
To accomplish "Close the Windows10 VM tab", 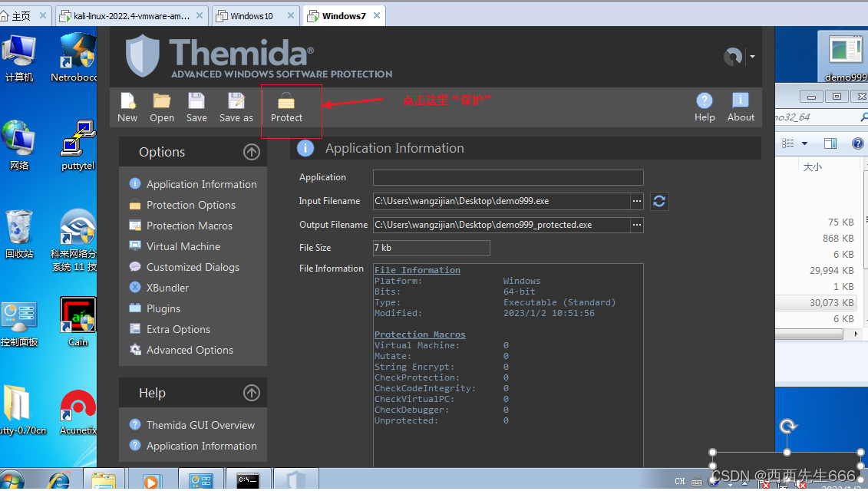I will [291, 15].
